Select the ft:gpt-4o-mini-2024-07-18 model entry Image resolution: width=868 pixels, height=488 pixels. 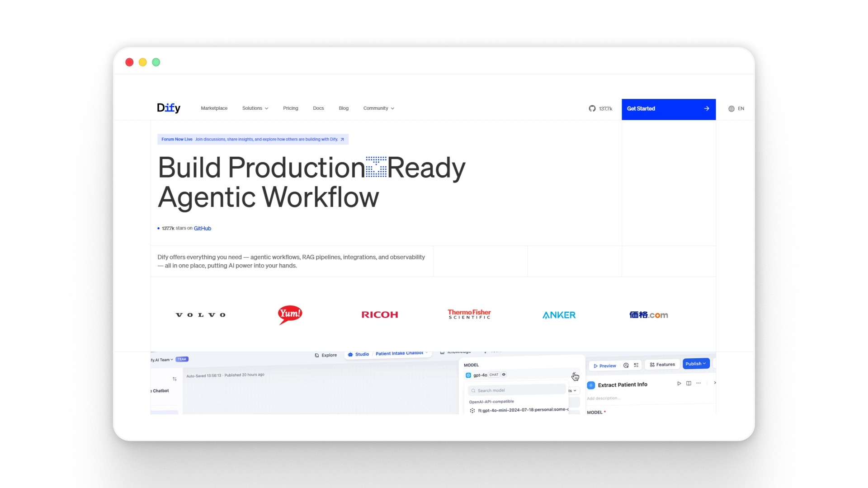click(x=519, y=410)
